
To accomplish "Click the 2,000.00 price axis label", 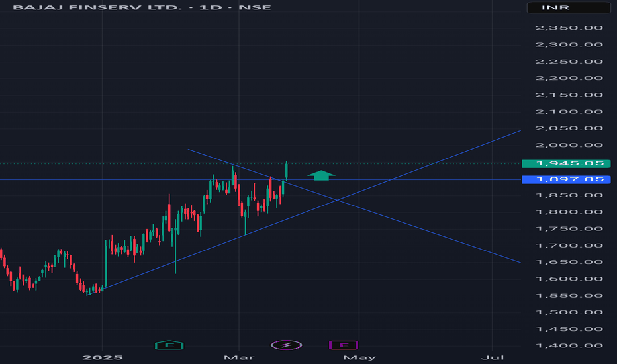I will (569, 145).
